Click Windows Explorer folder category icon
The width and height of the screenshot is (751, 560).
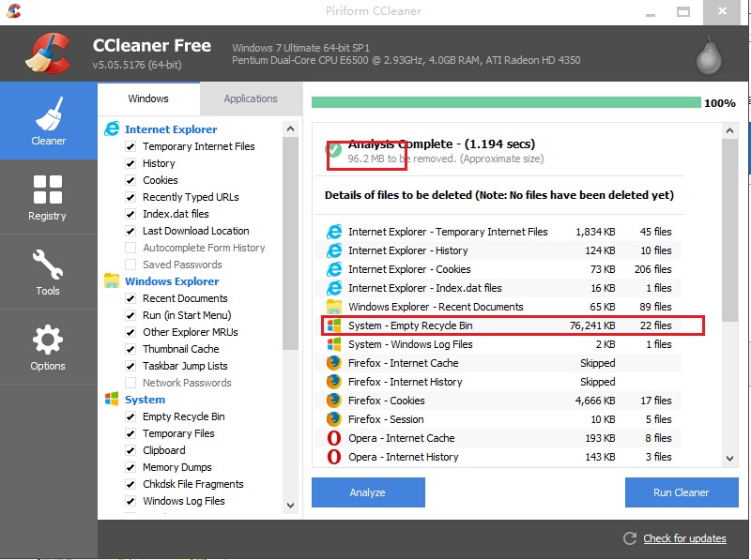pos(112,281)
